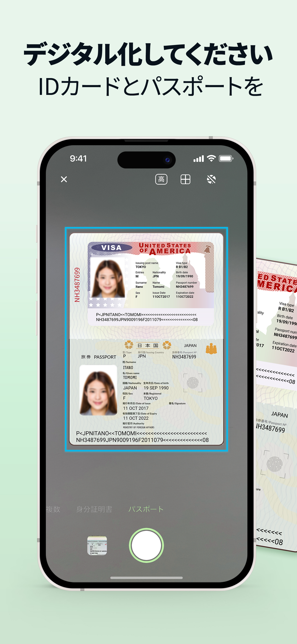The width and height of the screenshot is (297, 644).
Task: Tap the birth date 19/09/1990 on the visa
Action: pos(184,276)
